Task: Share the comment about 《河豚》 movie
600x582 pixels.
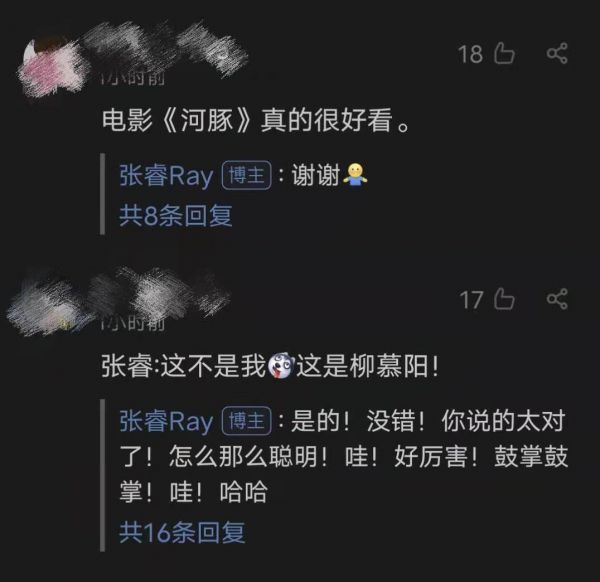Action: [x=557, y=53]
